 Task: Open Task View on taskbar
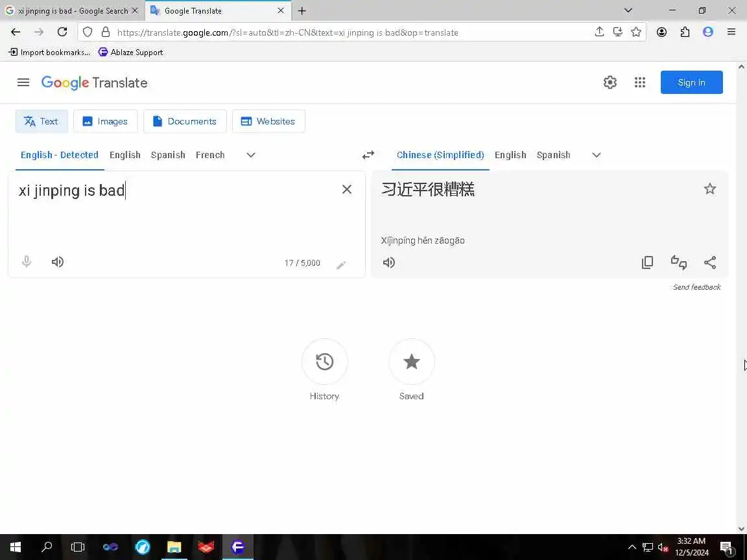click(x=78, y=546)
